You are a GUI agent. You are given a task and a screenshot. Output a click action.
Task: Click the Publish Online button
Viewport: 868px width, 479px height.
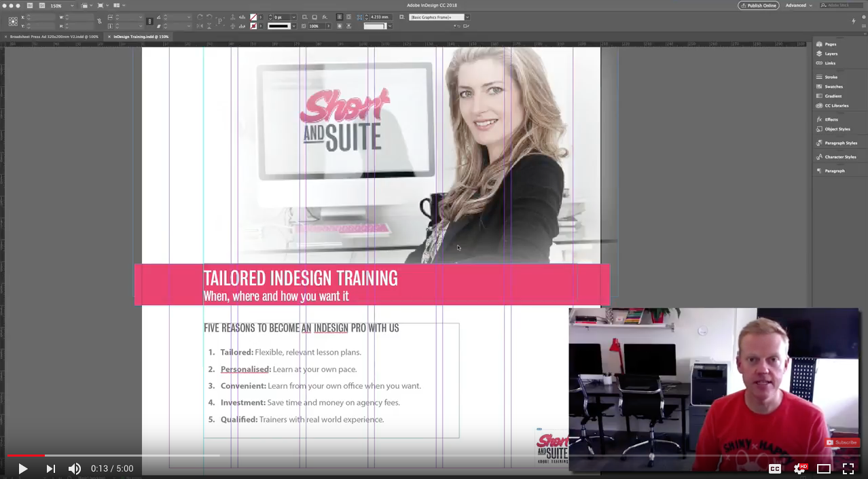point(759,5)
